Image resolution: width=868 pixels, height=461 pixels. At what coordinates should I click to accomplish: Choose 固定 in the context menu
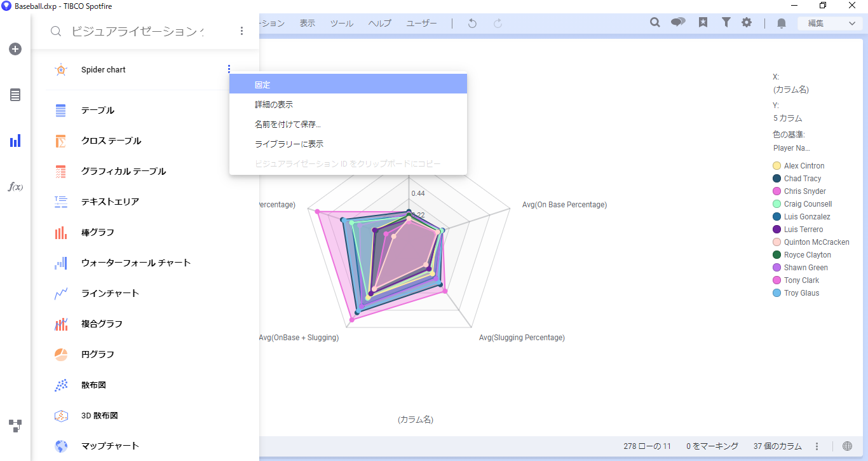tap(348, 85)
